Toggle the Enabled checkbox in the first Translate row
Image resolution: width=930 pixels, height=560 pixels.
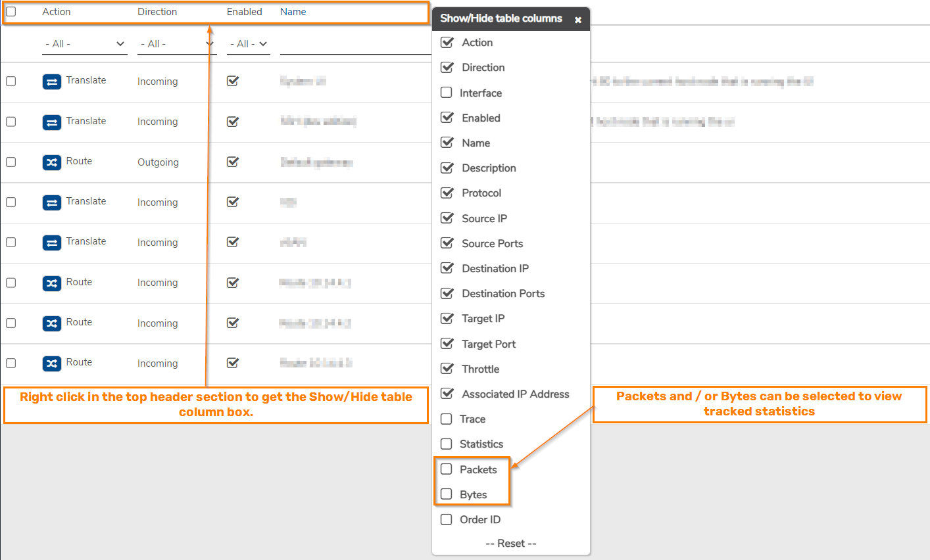pos(233,81)
